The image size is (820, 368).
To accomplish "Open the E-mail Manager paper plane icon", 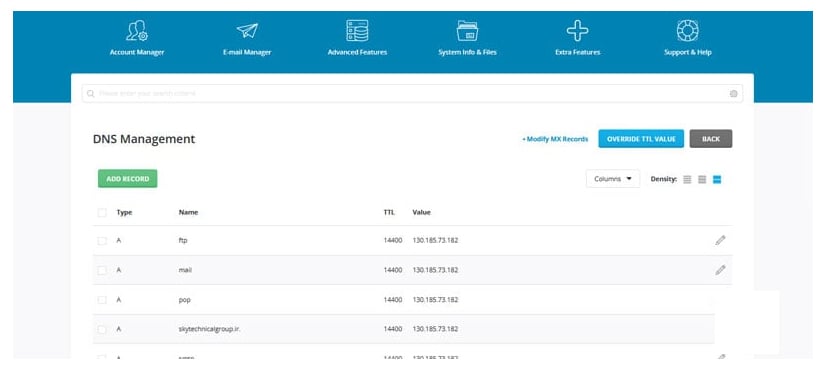I will (247, 31).
